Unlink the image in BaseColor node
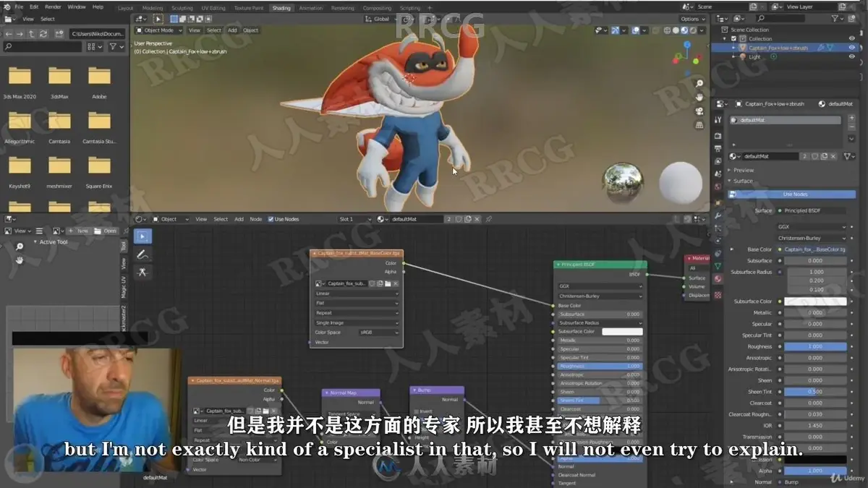Screen dimensions: 868x488 (x=396, y=284)
